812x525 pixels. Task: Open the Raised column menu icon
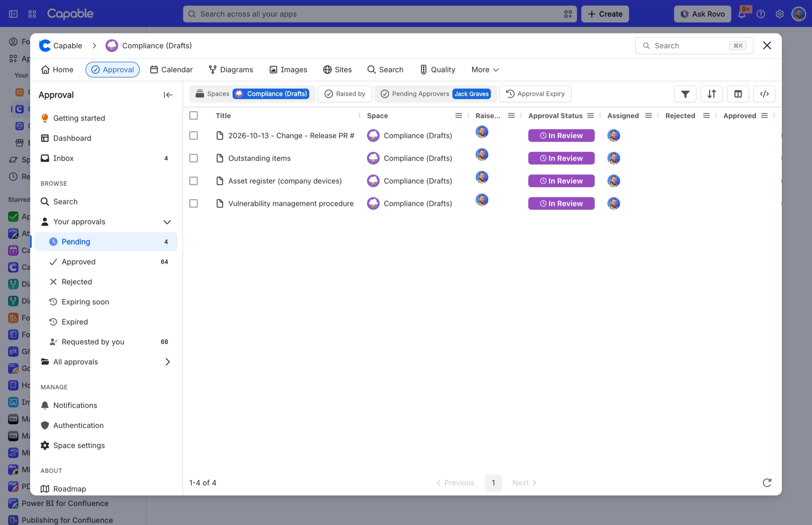(x=511, y=116)
